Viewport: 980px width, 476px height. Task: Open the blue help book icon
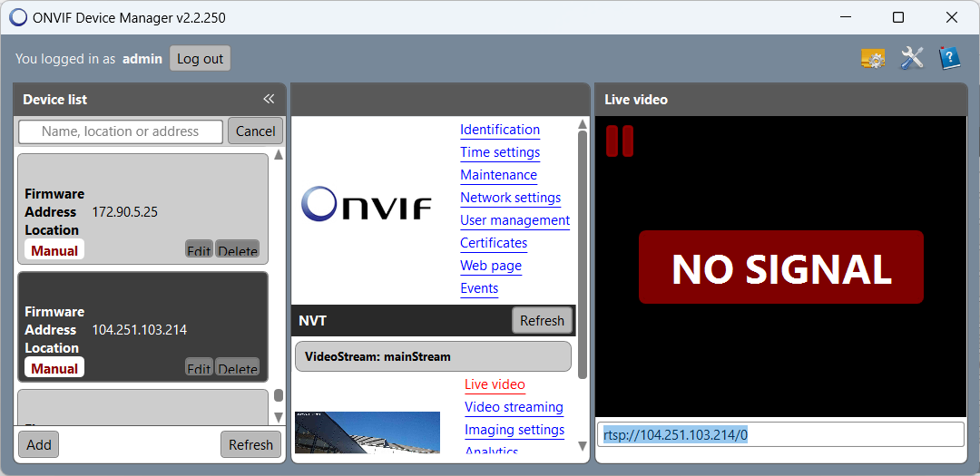pos(949,59)
